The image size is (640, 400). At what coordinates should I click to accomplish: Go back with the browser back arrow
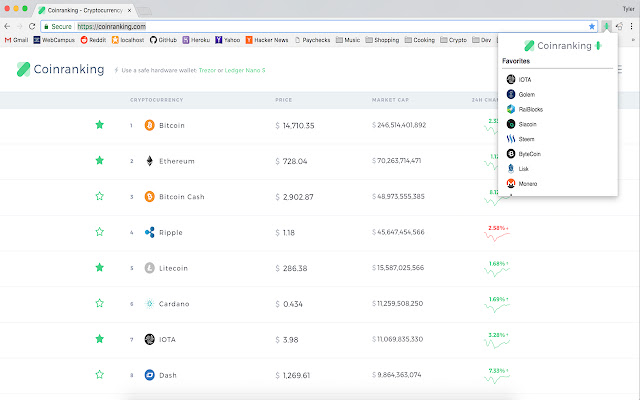click(7, 27)
